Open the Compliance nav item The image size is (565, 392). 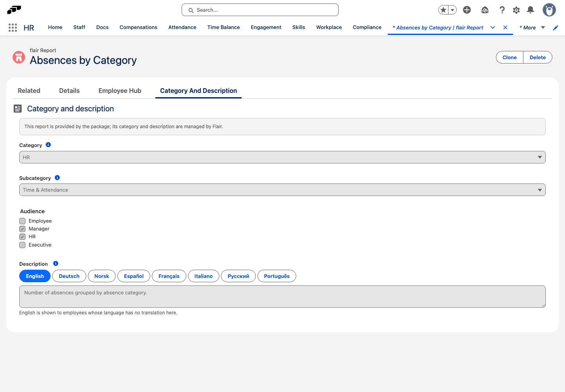(367, 27)
